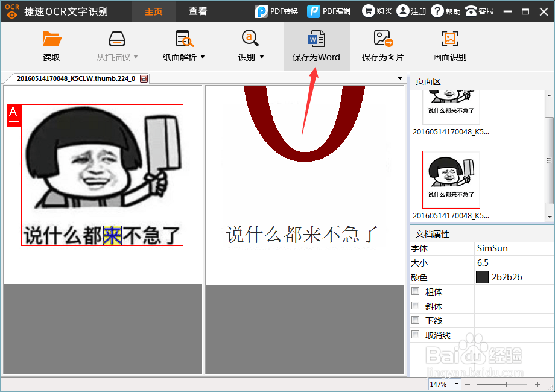Minimize the application window
Screen dimensions: 555x392
pyautogui.click(x=507, y=11)
